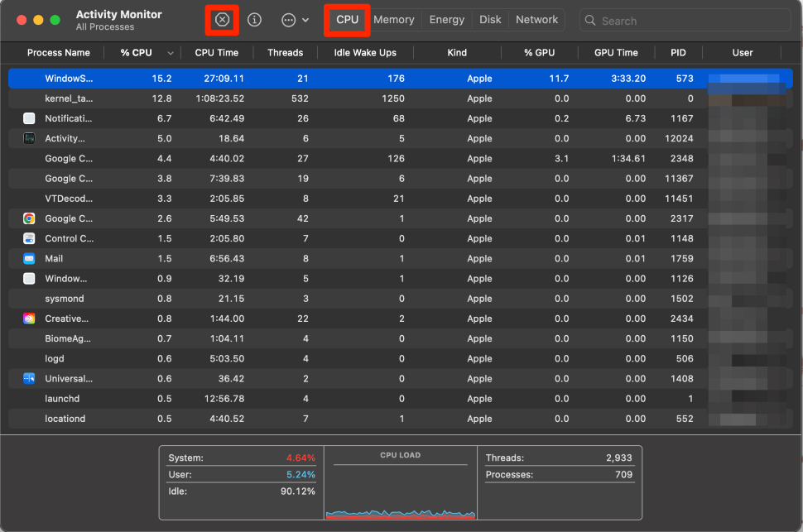The width and height of the screenshot is (803, 532).
Task: Click the Google Chrome app icon in list
Action: pyautogui.click(x=29, y=218)
